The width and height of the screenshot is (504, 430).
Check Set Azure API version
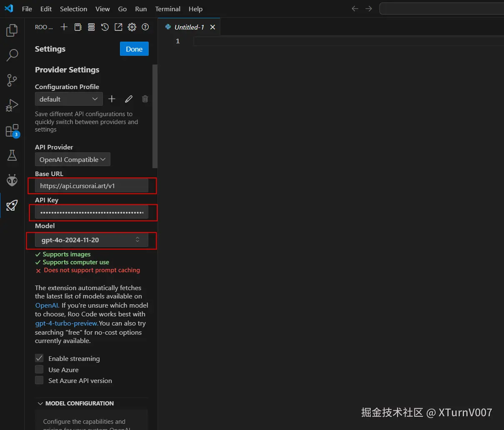[39, 380]
